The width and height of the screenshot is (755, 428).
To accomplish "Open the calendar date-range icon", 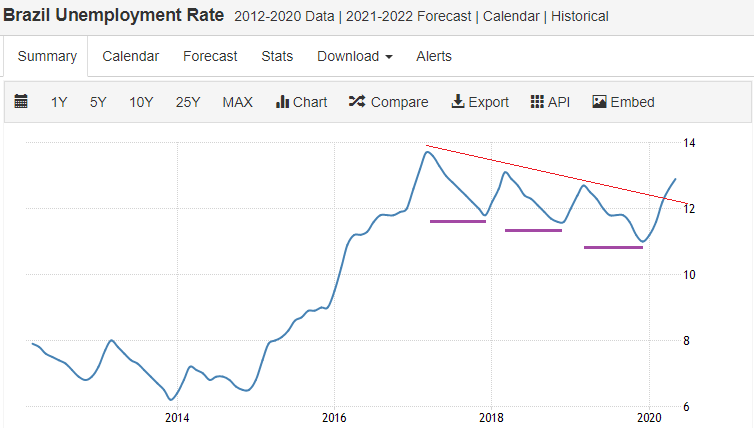I will click(21, 102).
